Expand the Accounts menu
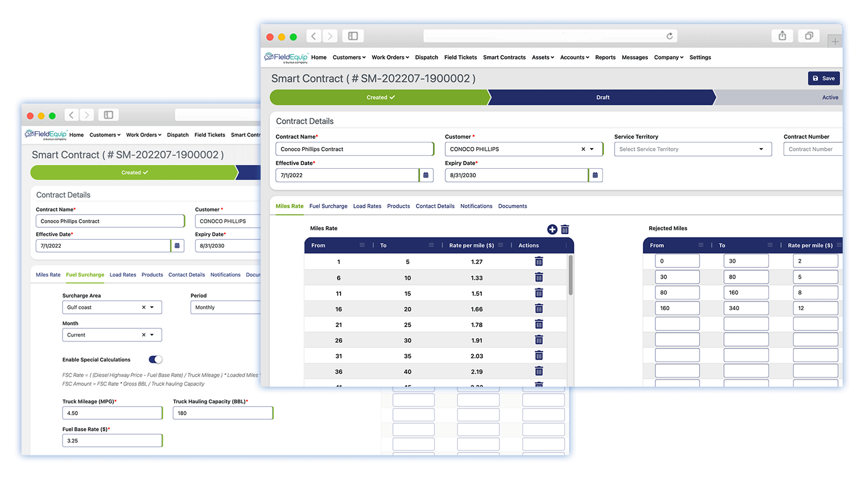 574,57
